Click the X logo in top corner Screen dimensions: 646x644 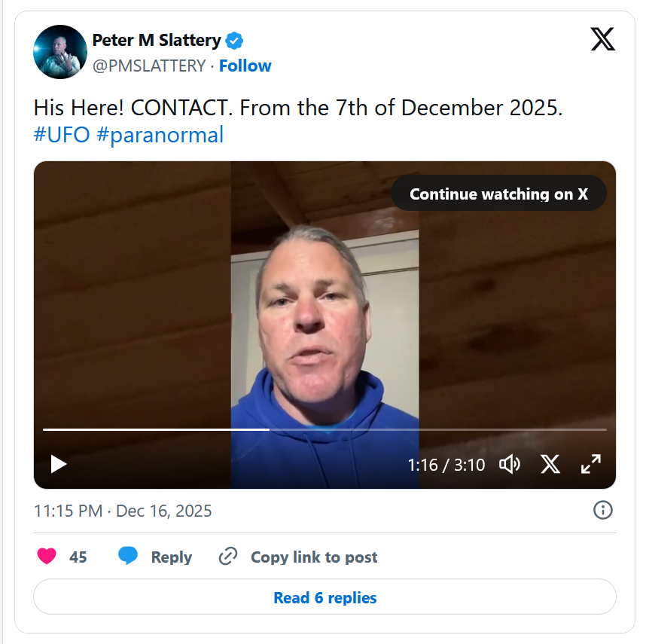coord(602,39)
